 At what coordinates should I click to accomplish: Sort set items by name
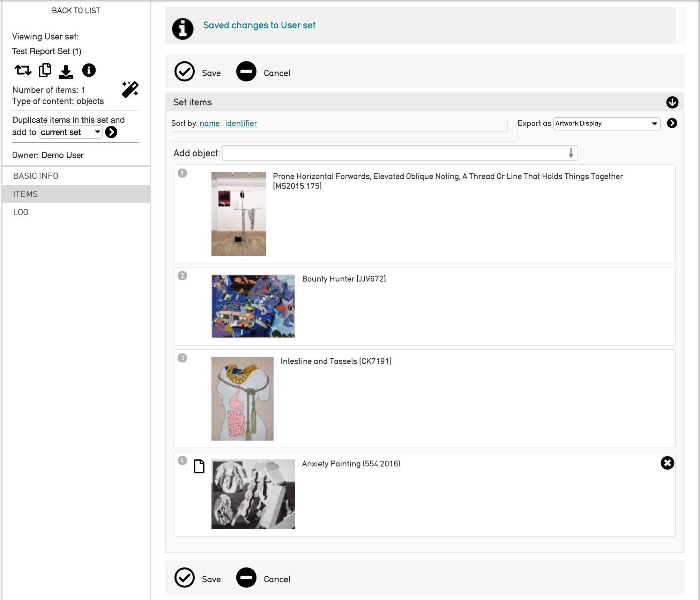point(209,123)
